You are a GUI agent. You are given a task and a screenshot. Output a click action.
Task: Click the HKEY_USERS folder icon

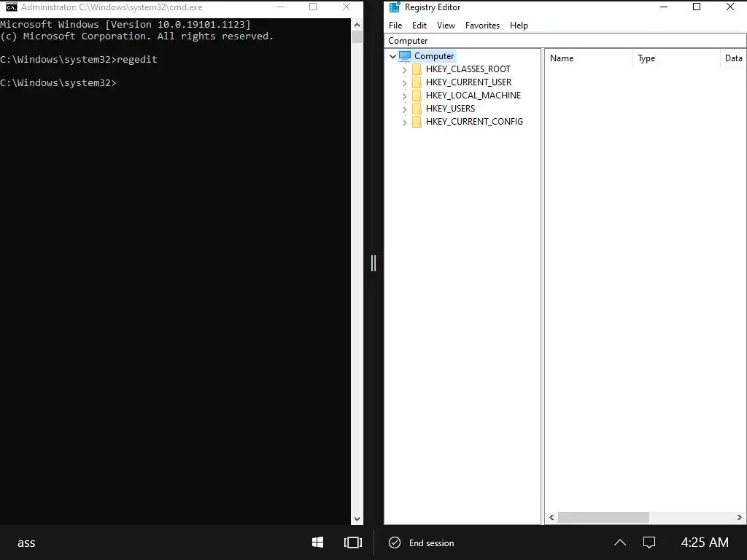[417, 109]
